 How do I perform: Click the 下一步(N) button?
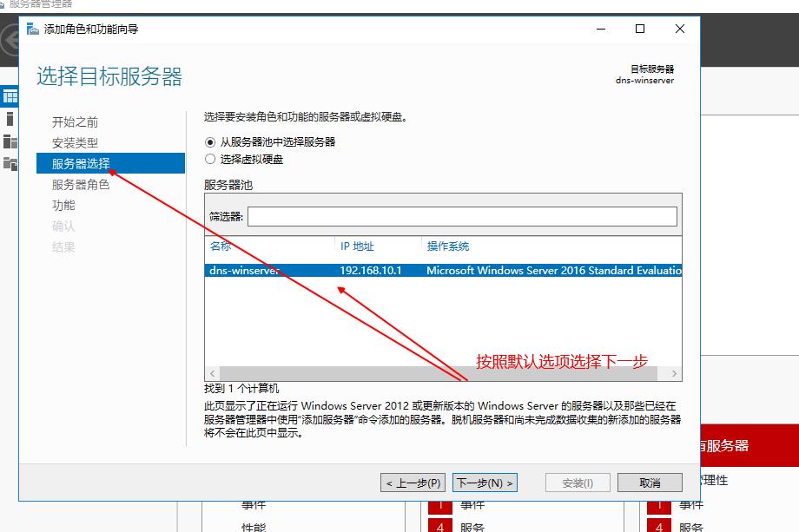coord(485,483)
